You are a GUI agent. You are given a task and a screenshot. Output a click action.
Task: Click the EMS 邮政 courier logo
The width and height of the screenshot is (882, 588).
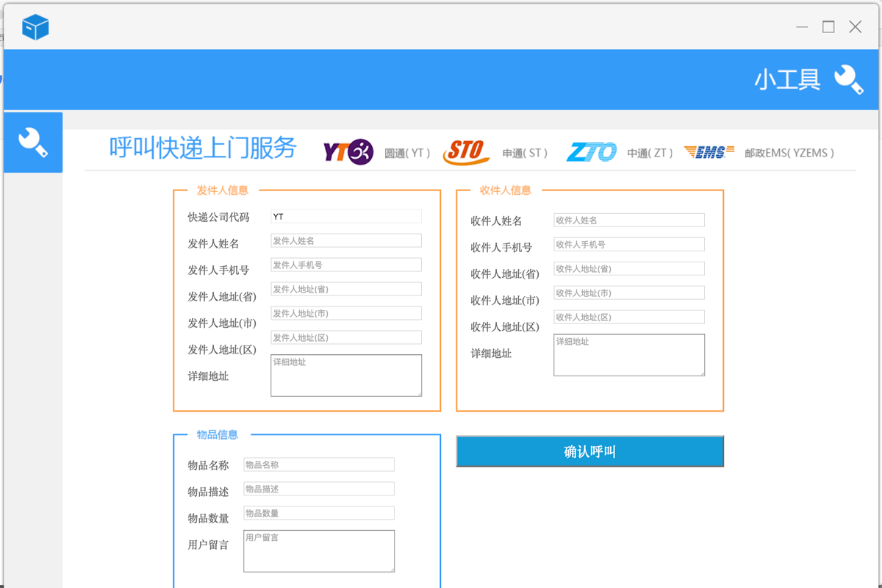point(709,152)
